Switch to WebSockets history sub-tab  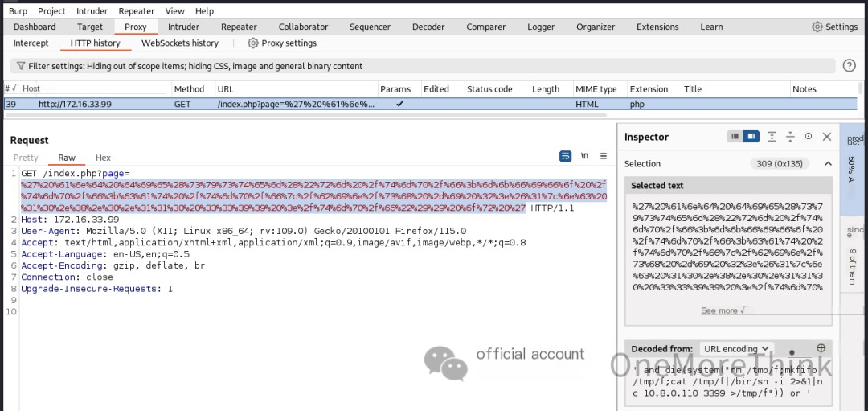point(180,43)
